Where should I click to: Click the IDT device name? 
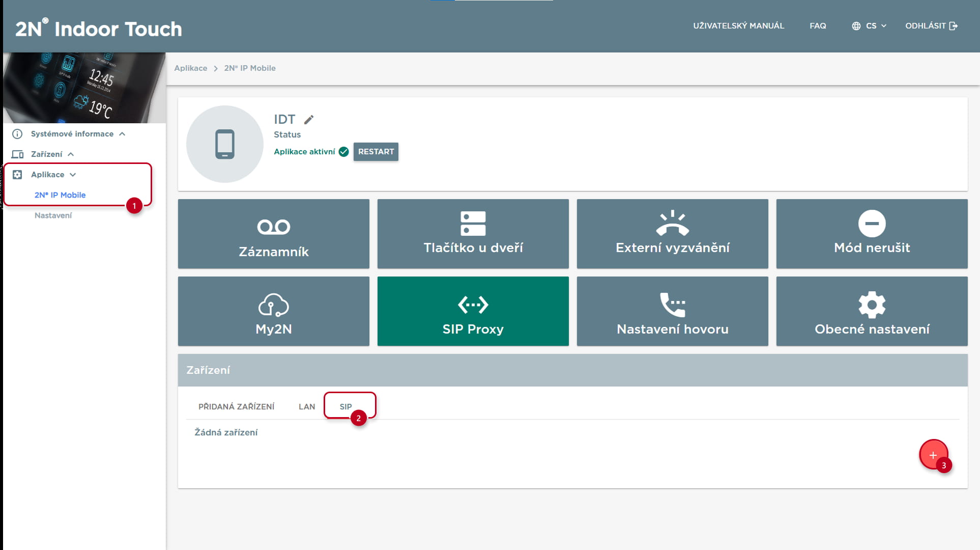pos(284,119)
